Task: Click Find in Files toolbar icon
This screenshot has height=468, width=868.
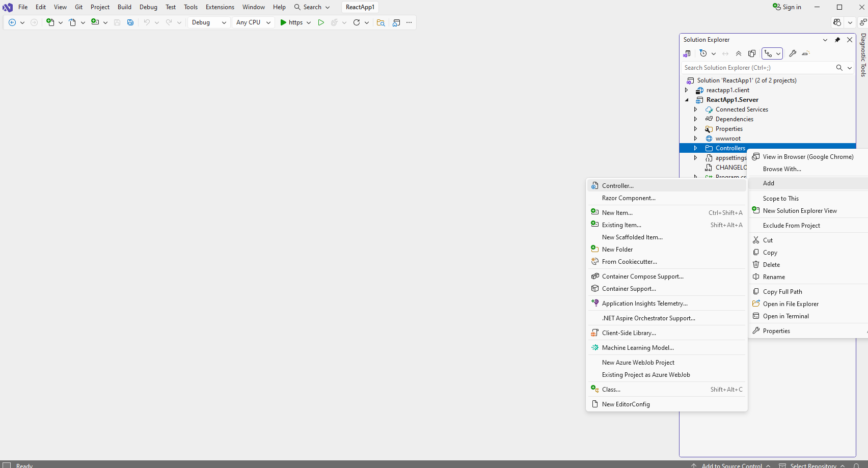Action: click(381, 22)
